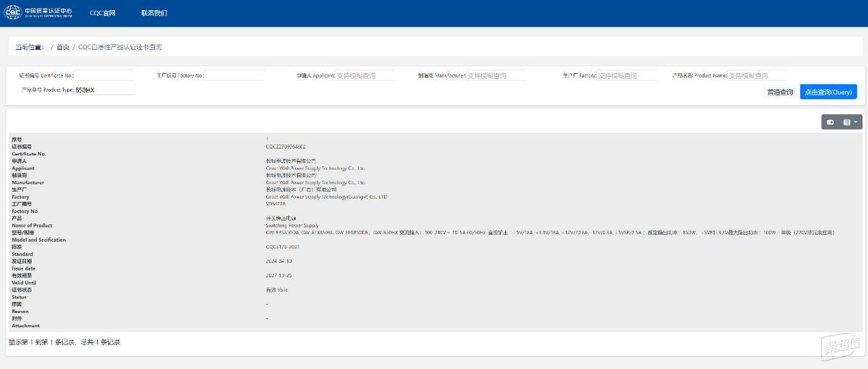Focus the Factory name search field
868x369 pixels.
coord(626,75)
